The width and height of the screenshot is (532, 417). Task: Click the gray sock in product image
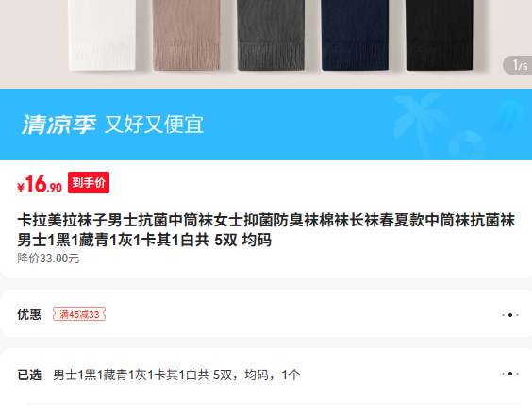(x=271, y=35)
